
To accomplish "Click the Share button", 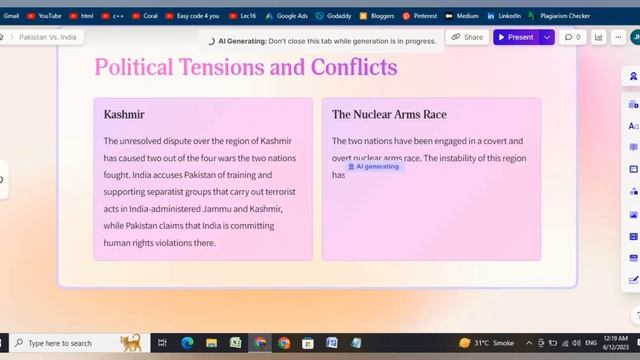I will (467, 37).
